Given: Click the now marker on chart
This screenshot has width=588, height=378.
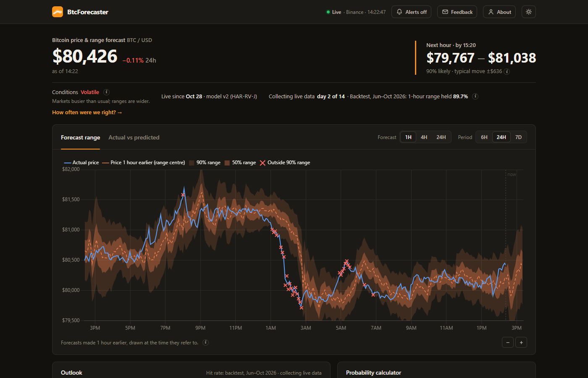Looking at the screenshot, I should click(512, 175).
